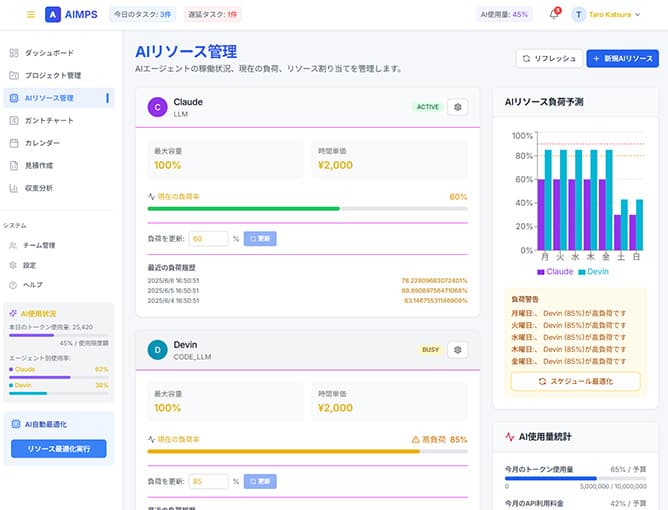Click Claude's ACTIVE status badge
Screen dimensions: 668x510
[x=428, y=107]
